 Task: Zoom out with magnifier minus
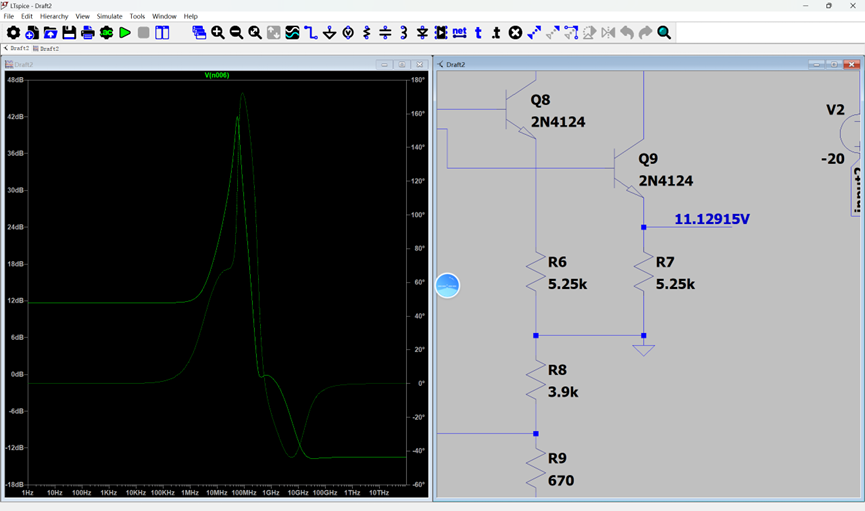[x=236, y=33]
